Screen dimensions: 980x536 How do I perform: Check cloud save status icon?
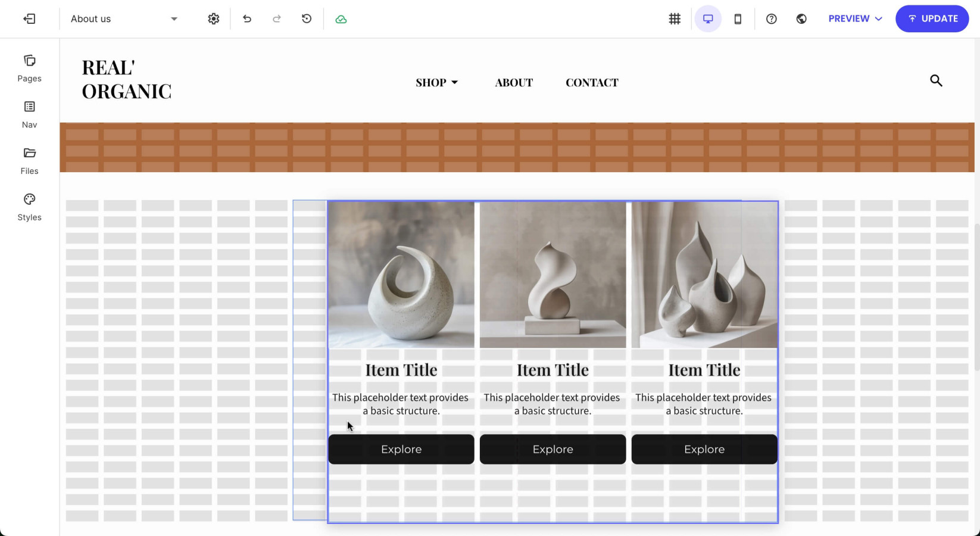coord(341,19)
